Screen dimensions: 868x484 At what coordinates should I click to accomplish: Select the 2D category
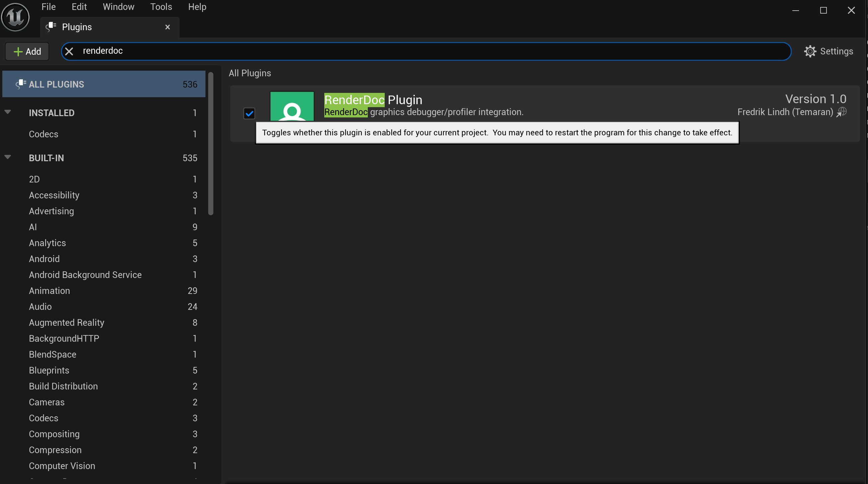(x=104, y=179)
